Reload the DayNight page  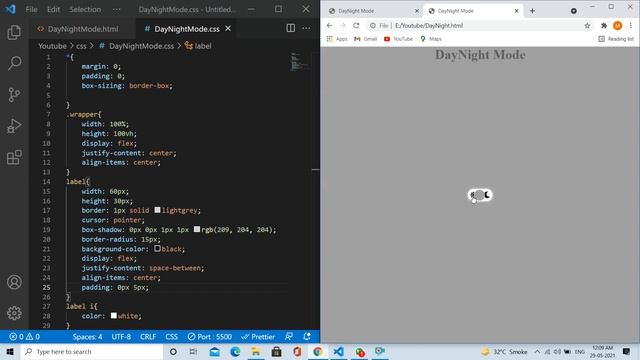(356, 25)
